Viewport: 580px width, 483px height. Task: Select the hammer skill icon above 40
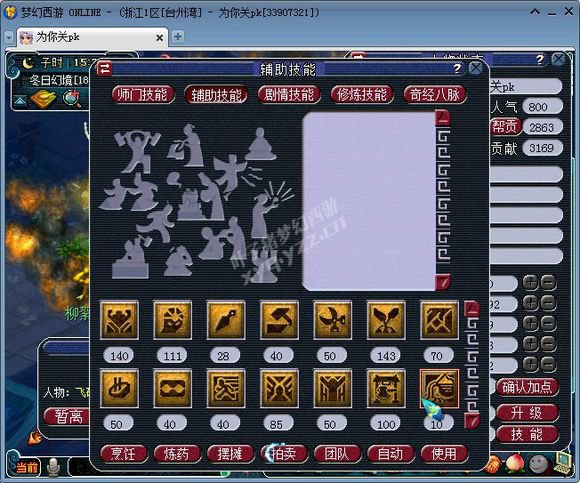(x=279, y=320)
